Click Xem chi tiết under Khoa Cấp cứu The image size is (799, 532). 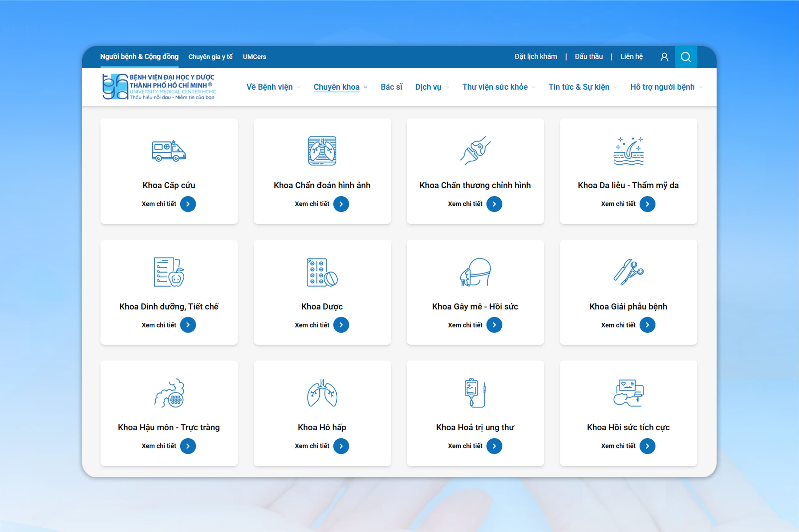159,204
